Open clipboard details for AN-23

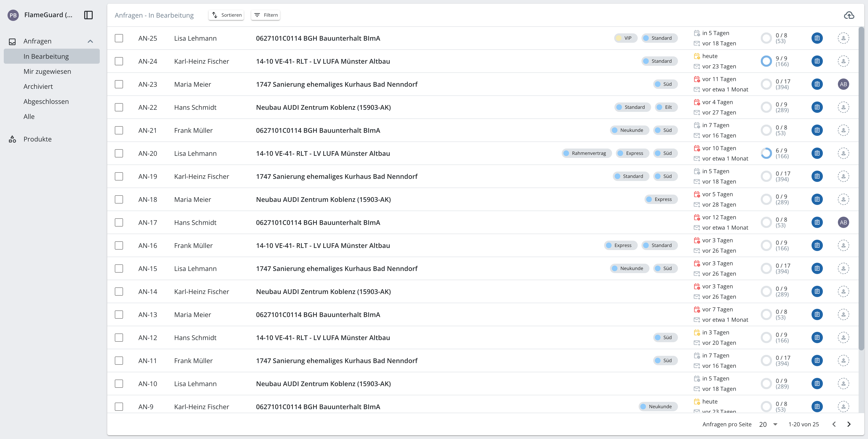click(817, 84)
